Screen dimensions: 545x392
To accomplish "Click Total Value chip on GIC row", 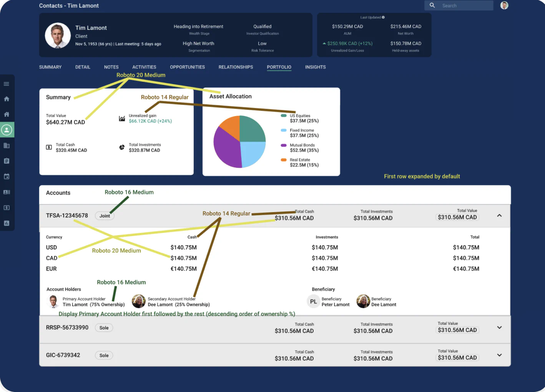I will [x=457, y=358].
